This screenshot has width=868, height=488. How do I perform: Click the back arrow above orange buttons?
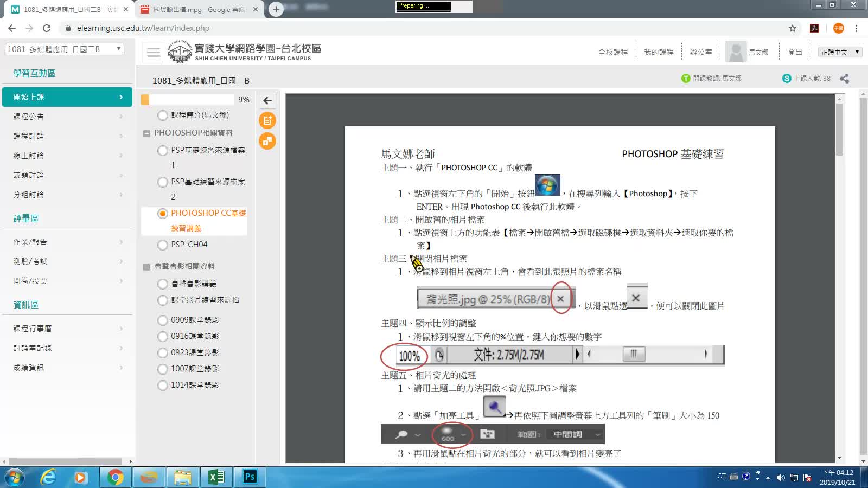[x=267, y=100]
